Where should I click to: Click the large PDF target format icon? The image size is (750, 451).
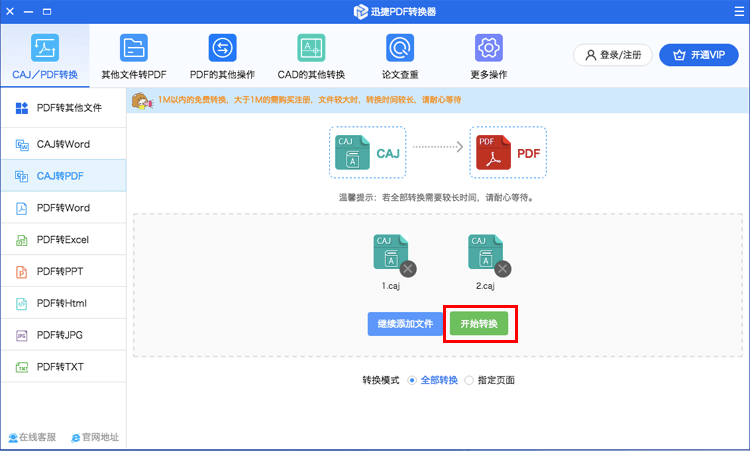[493, 153]
